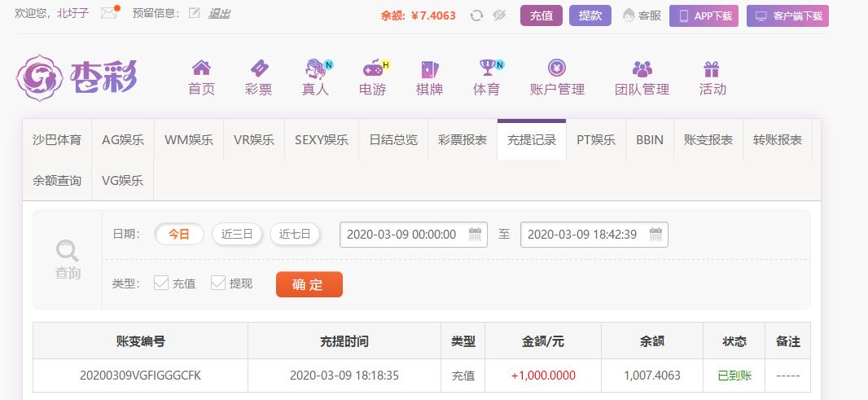The image size is (868, 400).
Task: Switch to the 余额查询 tab
Action: [57, 180]
